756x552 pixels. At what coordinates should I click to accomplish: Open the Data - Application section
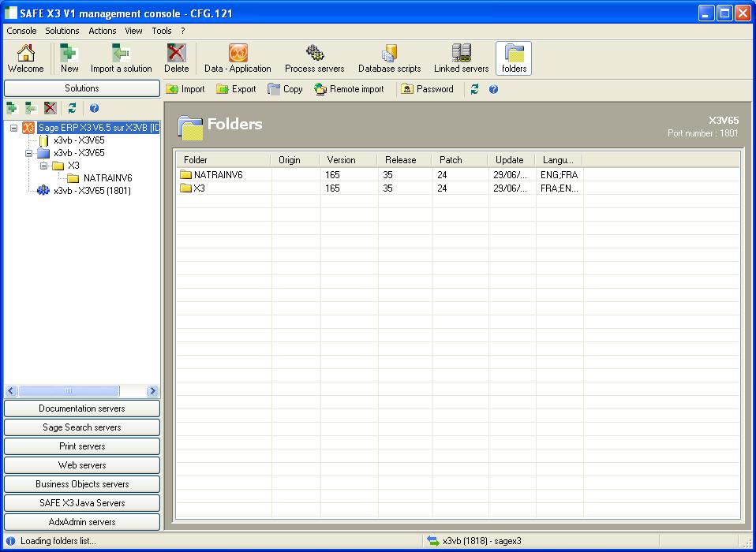tap(238, 58)
